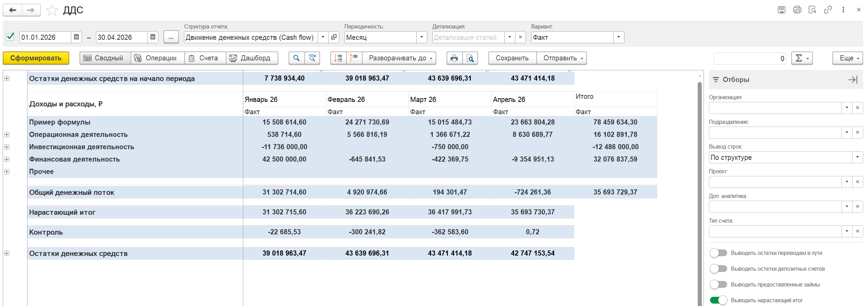Click the search-refresh icon in the toolbar
868x306 pixels.
312,58
